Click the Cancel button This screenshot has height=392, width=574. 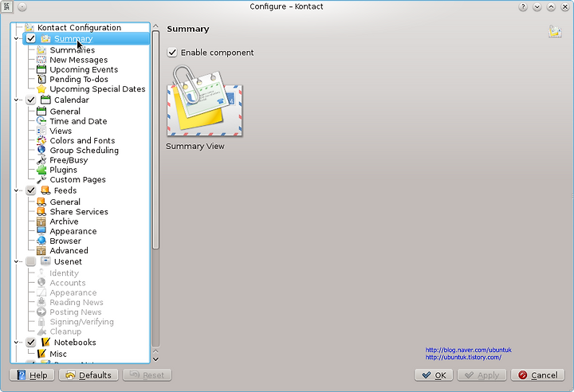[538, 375]
